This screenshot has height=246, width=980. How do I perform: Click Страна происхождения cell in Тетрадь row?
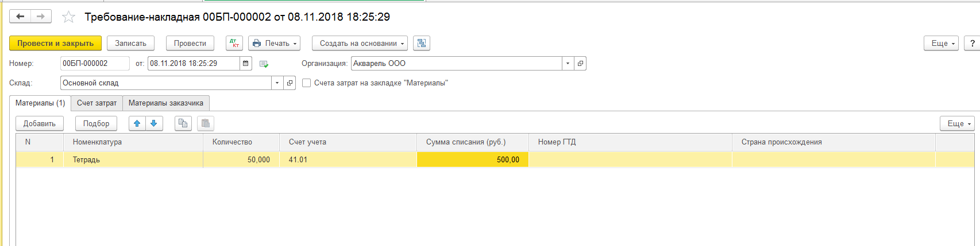834,160
